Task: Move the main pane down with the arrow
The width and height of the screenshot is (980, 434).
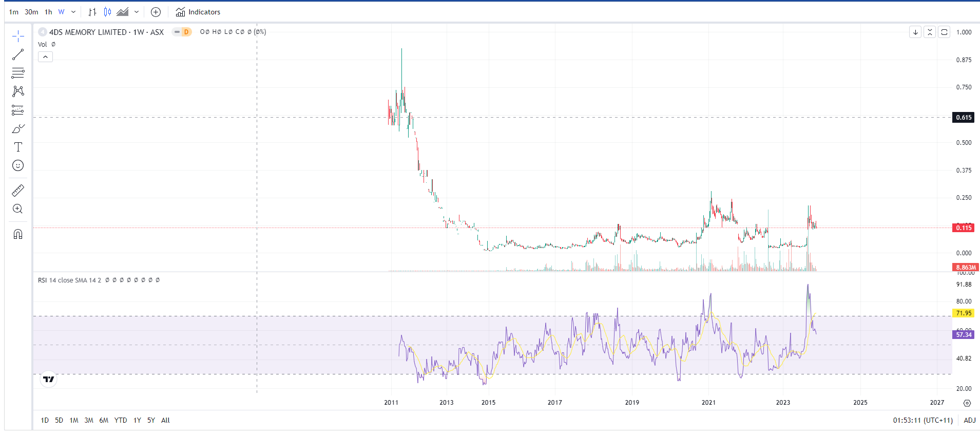Action: (915, 32)
